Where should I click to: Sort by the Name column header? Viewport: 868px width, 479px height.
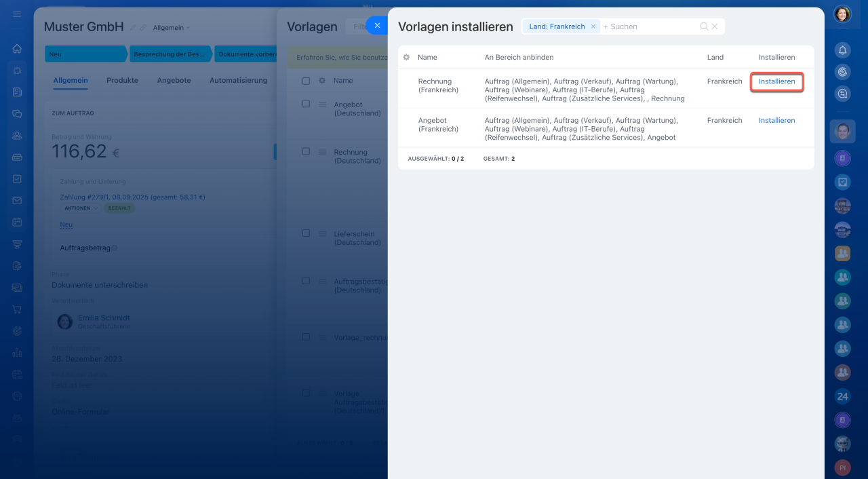427,58
